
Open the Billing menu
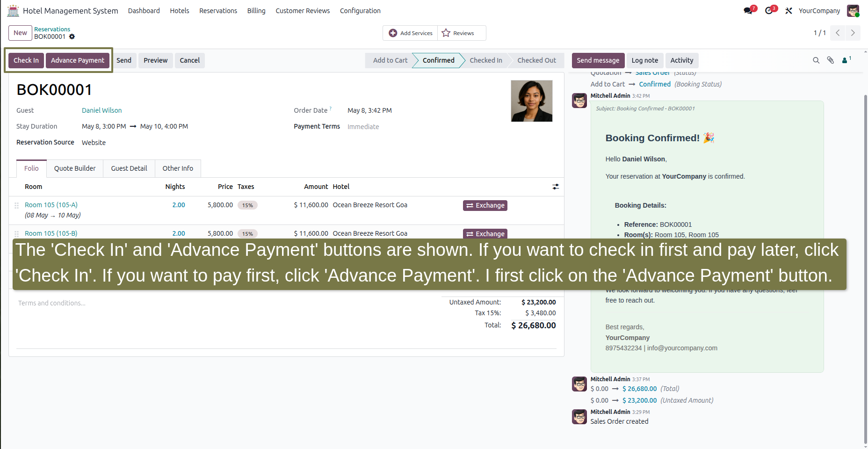point(256,11)
